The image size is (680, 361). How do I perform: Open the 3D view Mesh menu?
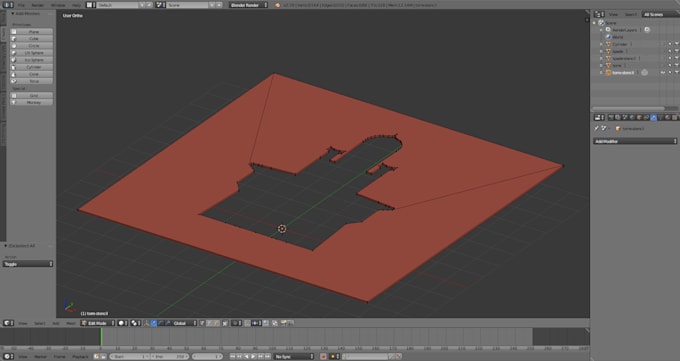[x=71, y=323]
